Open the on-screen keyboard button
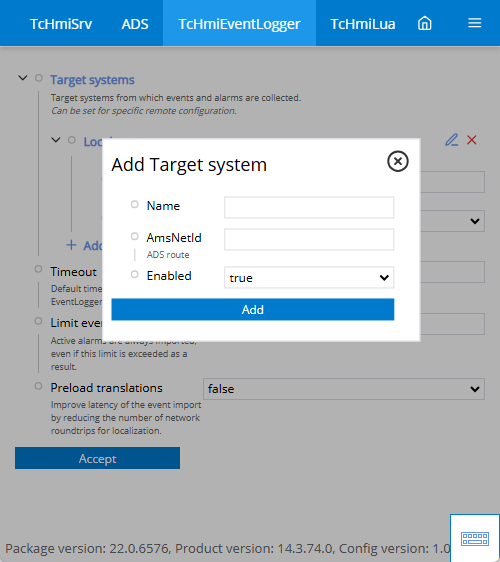 coord(475,538)
